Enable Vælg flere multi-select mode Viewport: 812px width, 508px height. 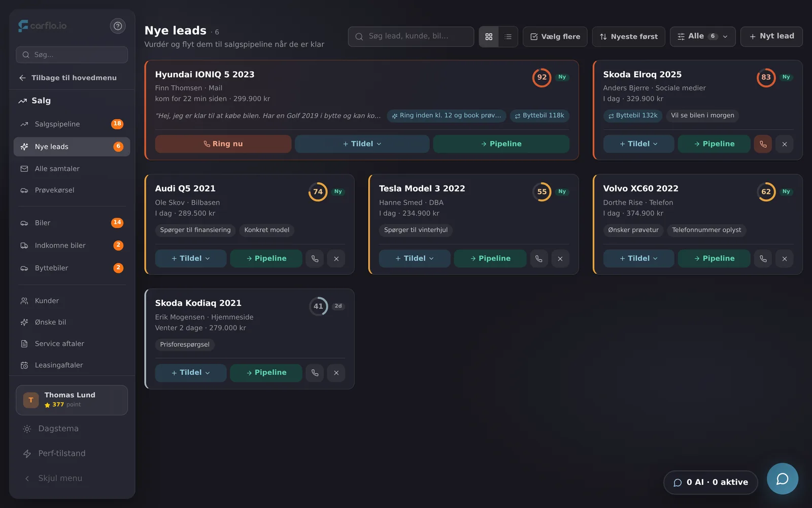[x=555, y=37]
